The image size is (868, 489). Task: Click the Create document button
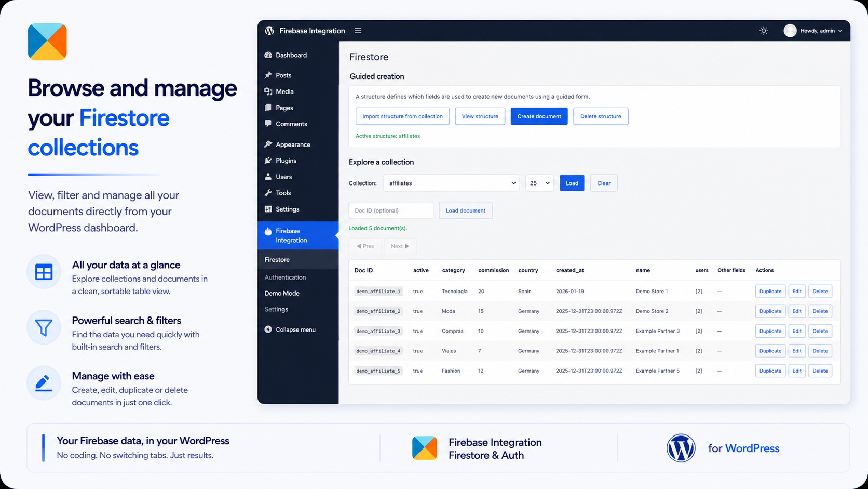click(x=539, y=116)
